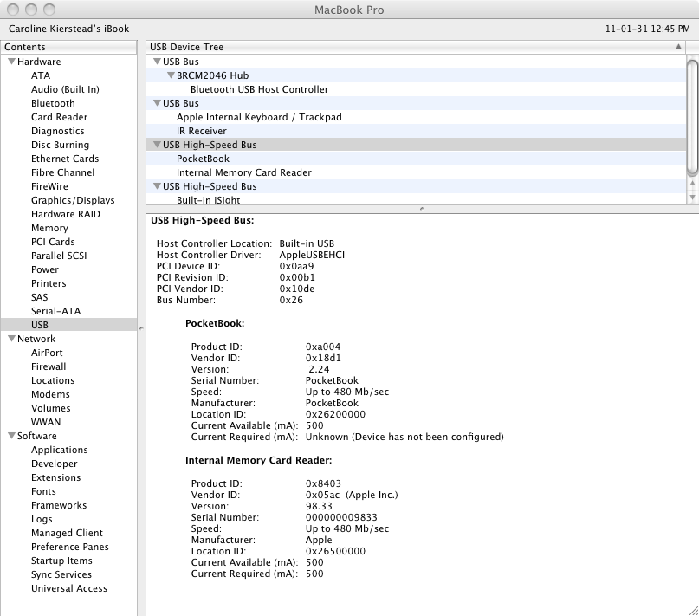Open Graphics/Displays in the sidebar

[73, 200]
